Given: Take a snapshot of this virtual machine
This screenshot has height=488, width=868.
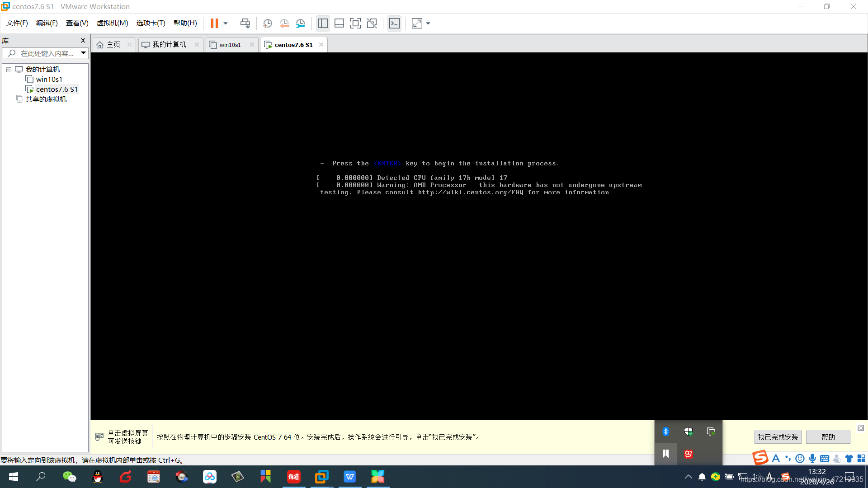Looking at the screenshot, I should coord(268,23).
